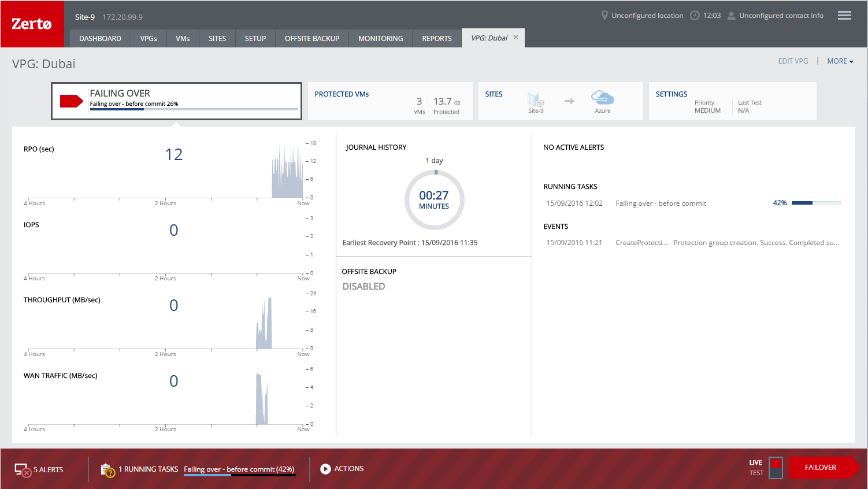Click the contact person icon
The image size is (868, 489).
click(731, 16)
